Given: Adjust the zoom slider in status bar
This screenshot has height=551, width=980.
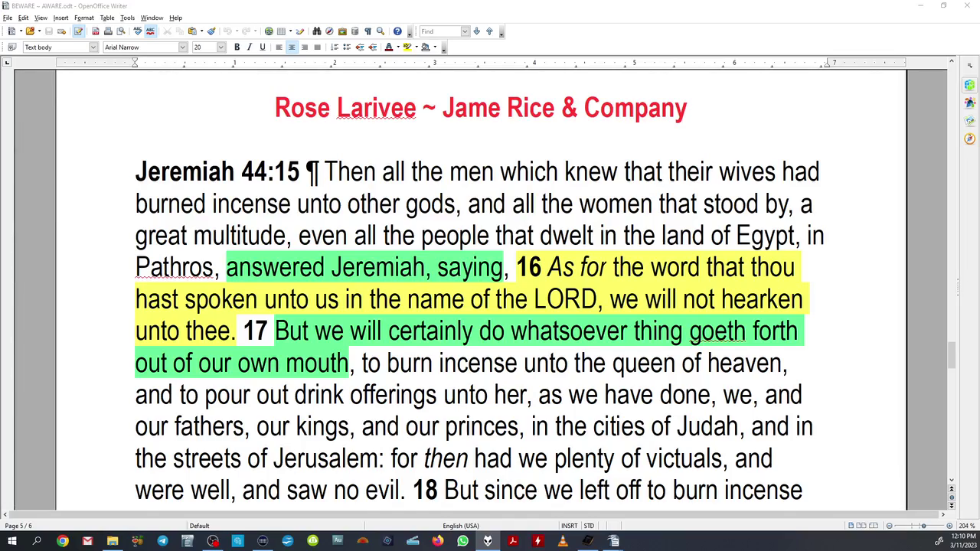Looking at the screenshot, I should click(x=923, y=526).
